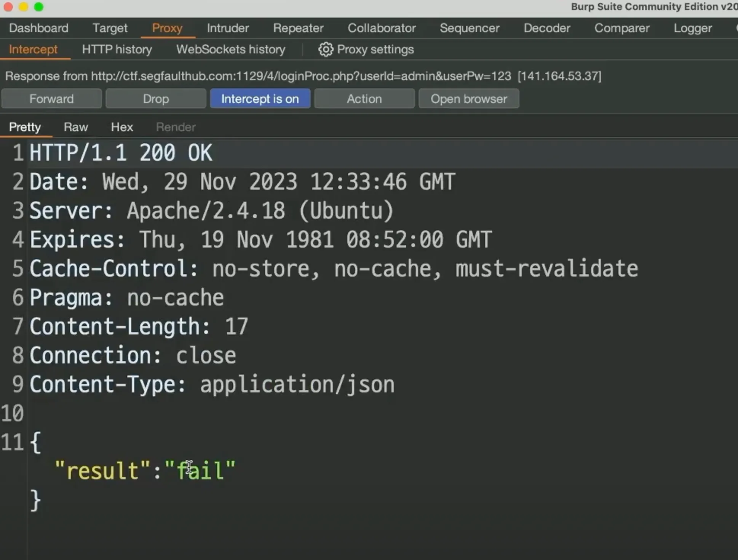Switch to the Repeater tab
738x560 pixels.
[x=298, y=28]
